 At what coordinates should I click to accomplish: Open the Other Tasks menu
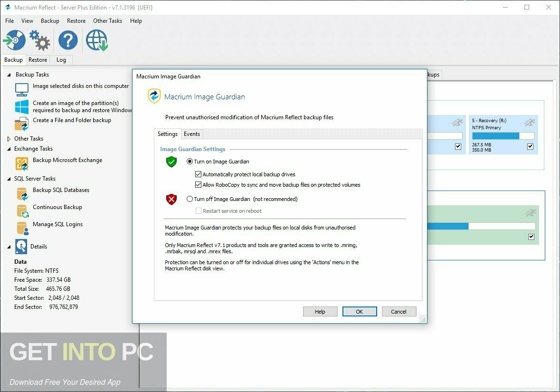point(107,21)
